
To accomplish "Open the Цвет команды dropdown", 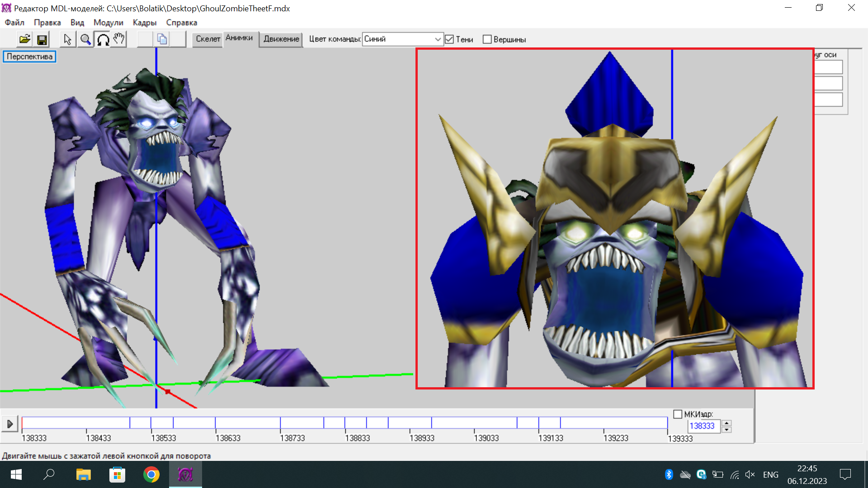I will click(402, 39).
